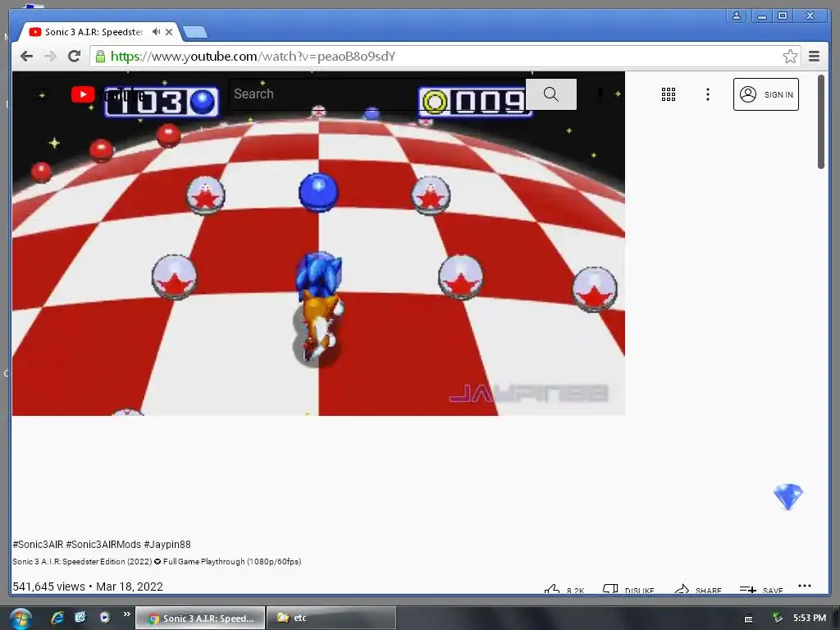Go back with the browser back arrow
The width and height of the screenshot is (840, 630).
click(x=26, y=57)
